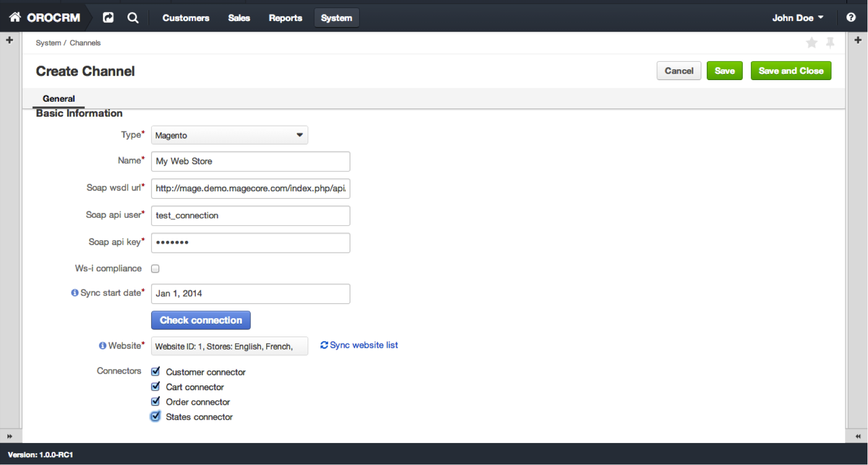Open the shortcuts arrow icon in navbar
Image resolution: width=868 pixels, height=465 pixels.
(108, 18)
